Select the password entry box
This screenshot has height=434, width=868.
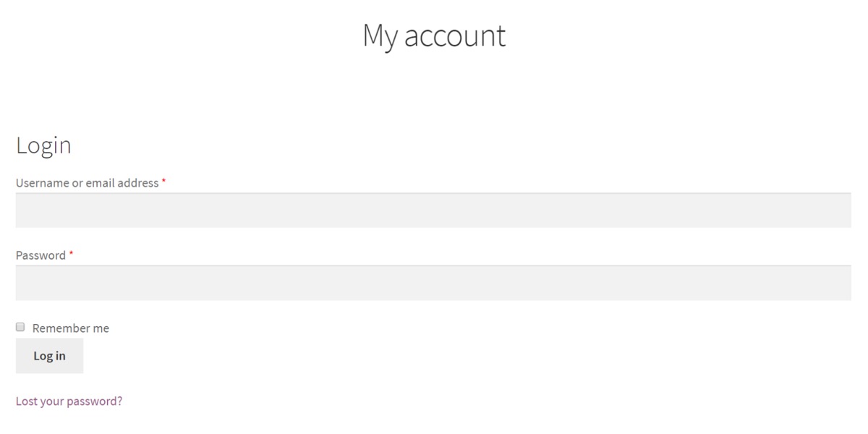[433, 283]
